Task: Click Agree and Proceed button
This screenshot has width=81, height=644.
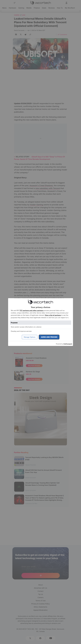Action: tap(49, 337)
